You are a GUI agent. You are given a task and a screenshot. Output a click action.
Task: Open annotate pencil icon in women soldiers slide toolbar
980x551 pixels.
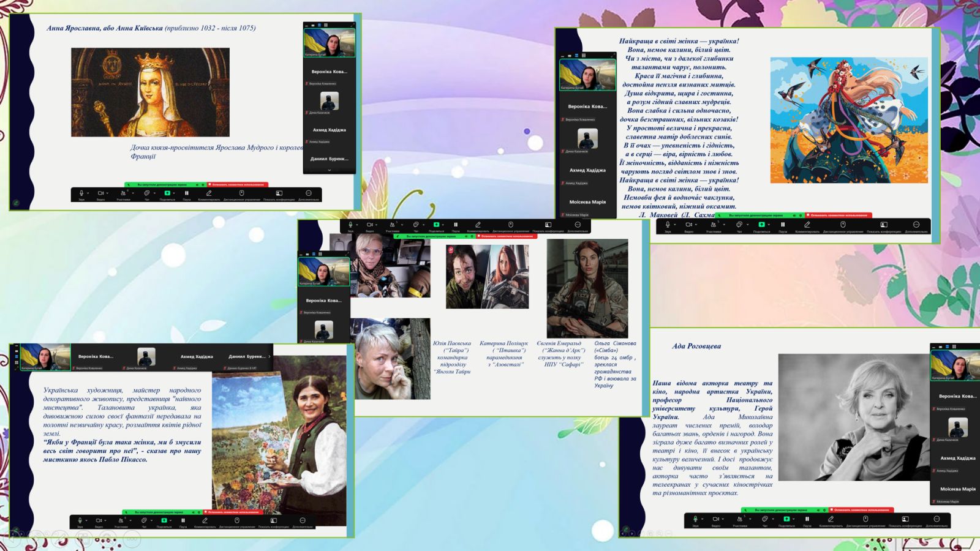point(478,225)
